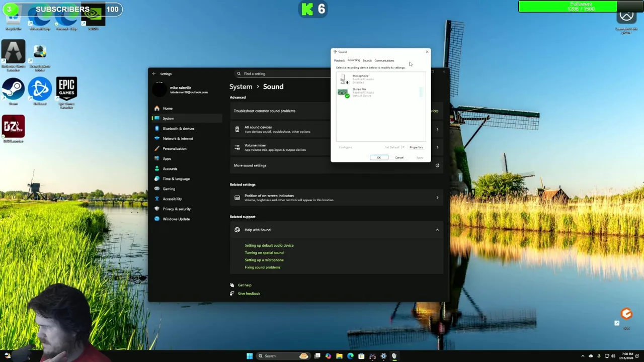The height and width of the screenshot is (362, 644).
Task: Open the Battle.net desktop shortcut
Action: pos(40,92)
